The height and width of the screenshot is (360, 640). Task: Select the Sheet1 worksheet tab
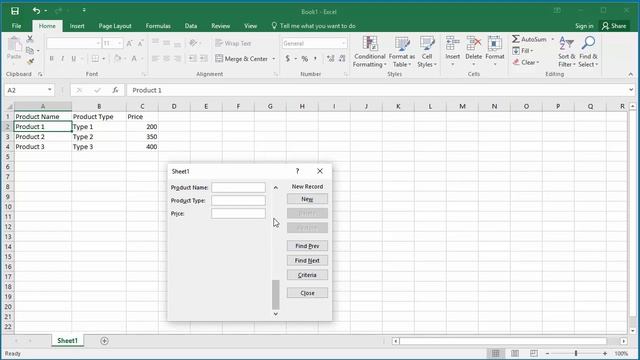point(67,340)
